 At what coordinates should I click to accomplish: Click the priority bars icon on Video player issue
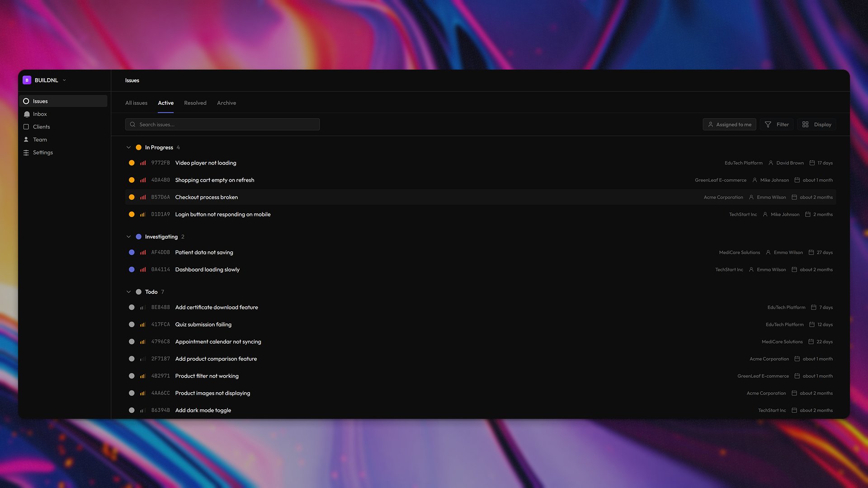tap(142, 163)
